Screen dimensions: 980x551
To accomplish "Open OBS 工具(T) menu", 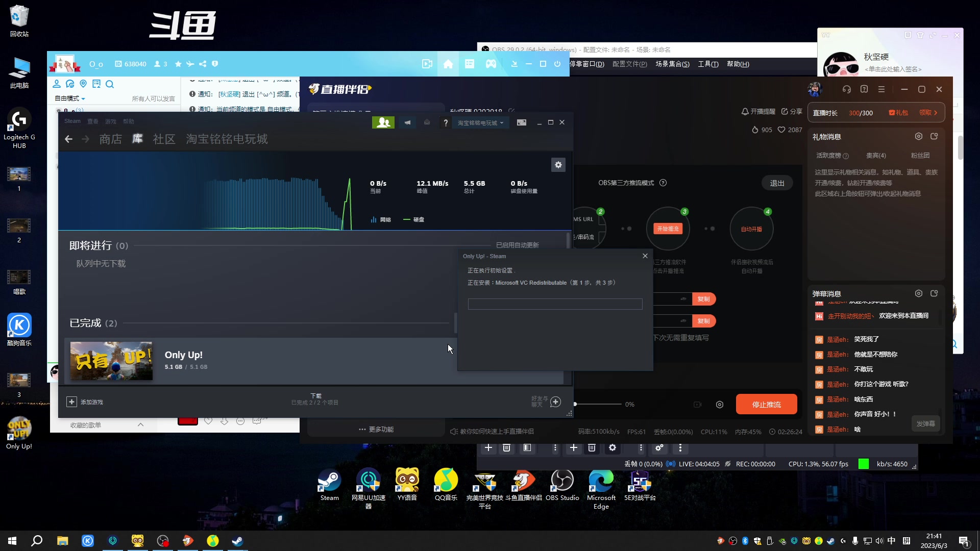I will point(708,64).
